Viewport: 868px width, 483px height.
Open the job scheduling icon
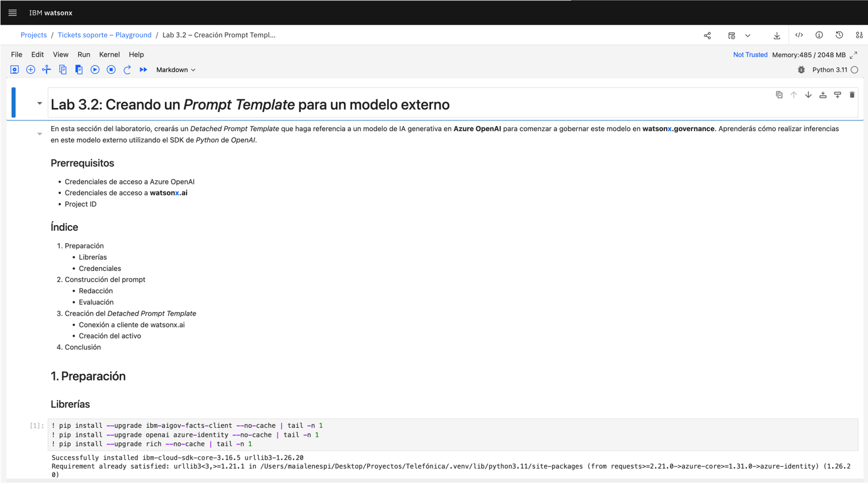[731, 35]
